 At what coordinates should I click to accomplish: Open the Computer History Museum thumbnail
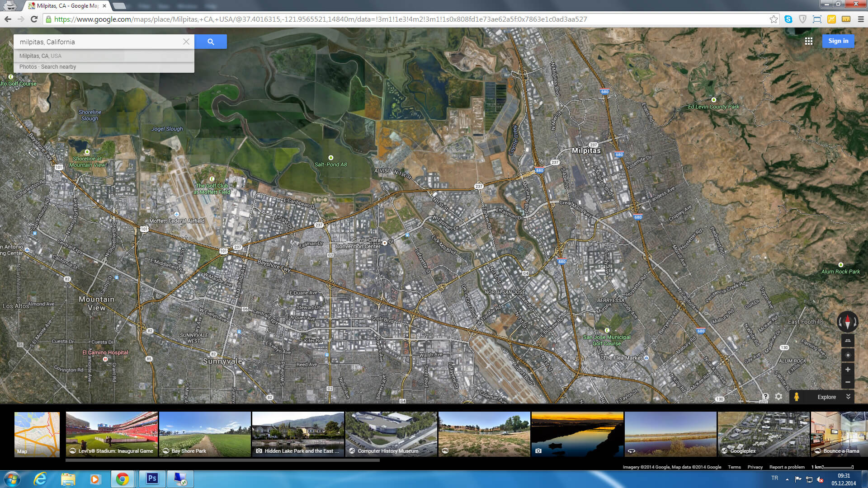click(x=391, y=434)
